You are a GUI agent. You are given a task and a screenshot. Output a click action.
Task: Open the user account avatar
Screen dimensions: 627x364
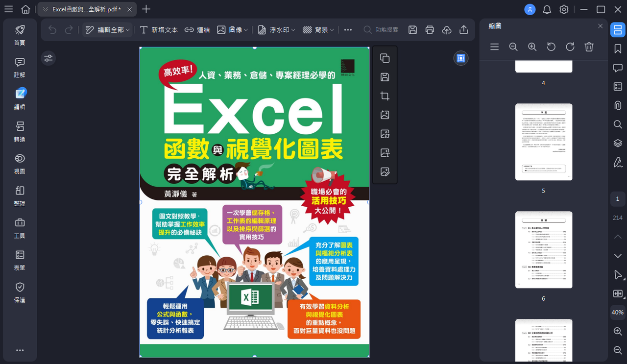pyautogui.click(x=530, y=9)
